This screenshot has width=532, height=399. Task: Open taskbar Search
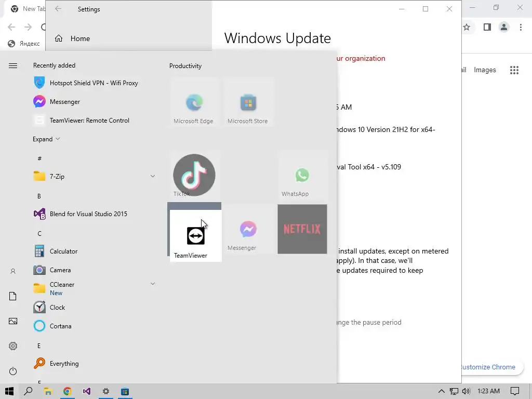point(28,391)
